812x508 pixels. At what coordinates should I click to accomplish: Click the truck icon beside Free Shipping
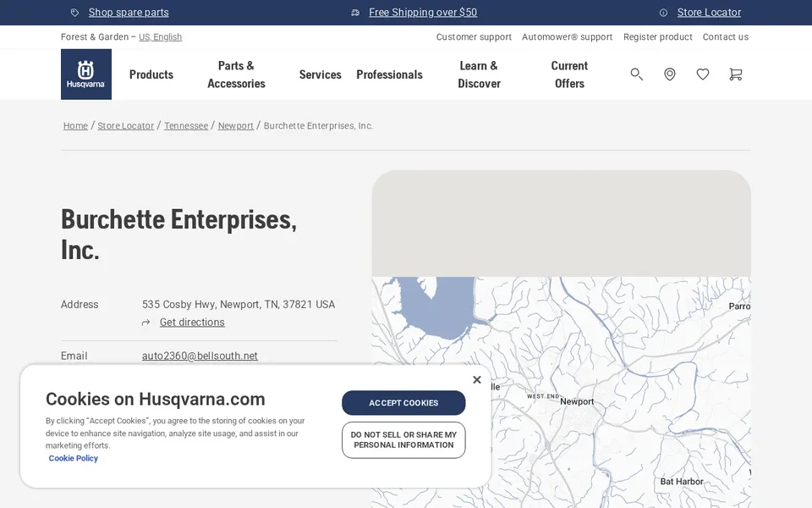tap(355, 13)
